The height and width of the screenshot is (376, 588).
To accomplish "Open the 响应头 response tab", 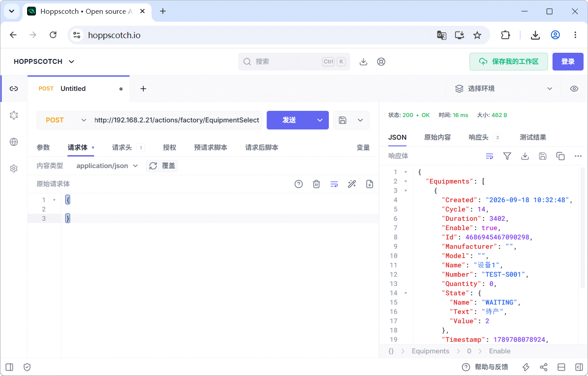I will (x=485, y=137).
